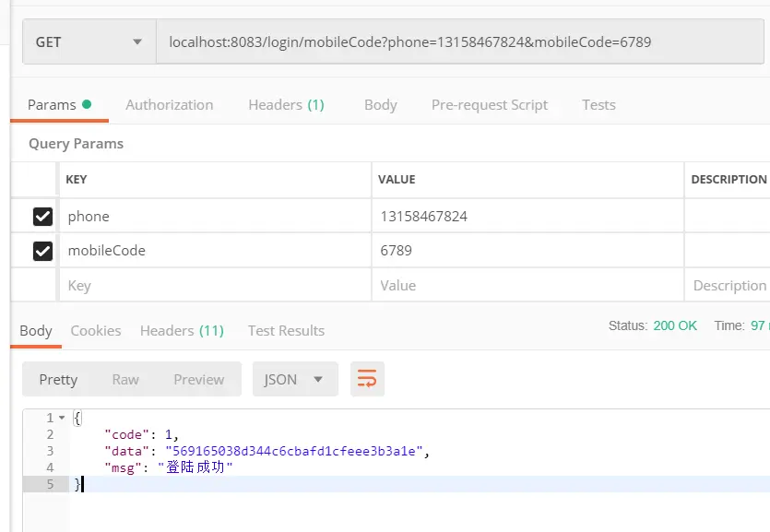The height and width of the screenshot is (532, 770).
Task: Select the Pretty view button
Action: coord(58,379)
